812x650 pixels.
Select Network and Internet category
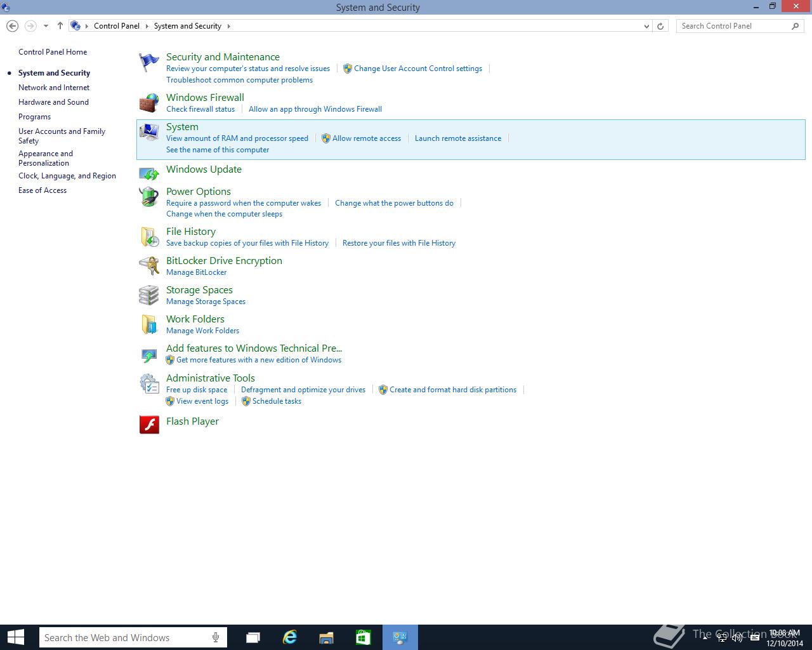(x=54, y=88)
